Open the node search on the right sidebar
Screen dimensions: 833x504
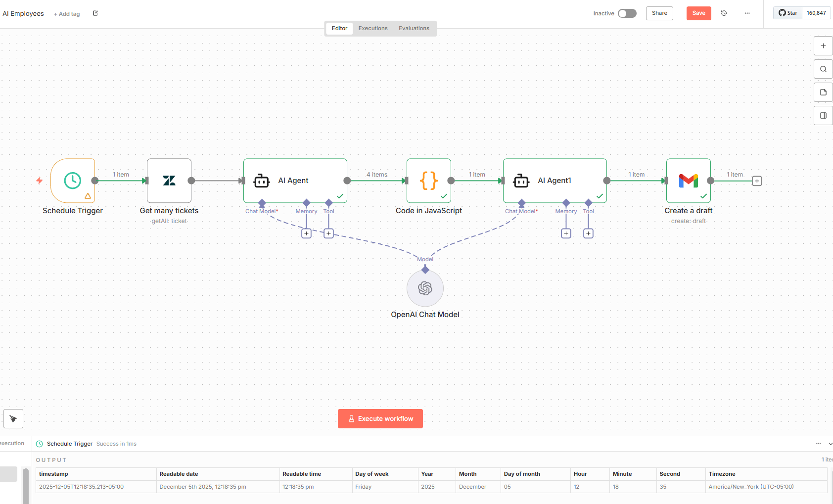(823, 69)
